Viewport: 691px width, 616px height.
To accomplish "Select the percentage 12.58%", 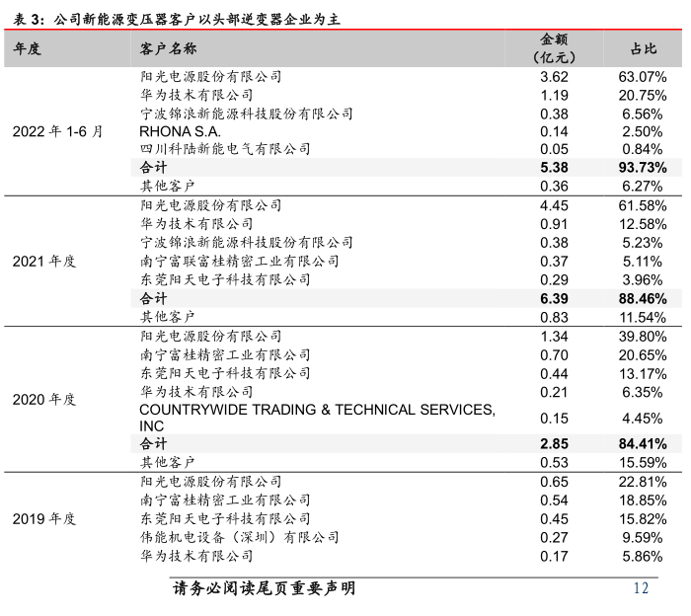I will point(642,224).
